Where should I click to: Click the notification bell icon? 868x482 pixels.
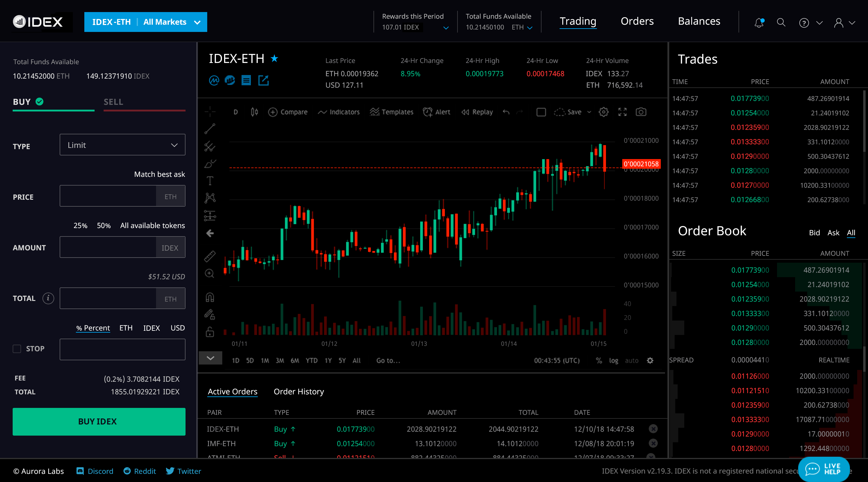[x=758, y=23]
